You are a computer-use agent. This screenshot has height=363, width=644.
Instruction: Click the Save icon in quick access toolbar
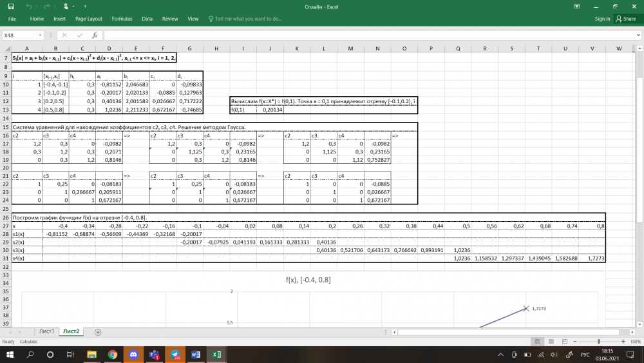click(x=11, y=6)
